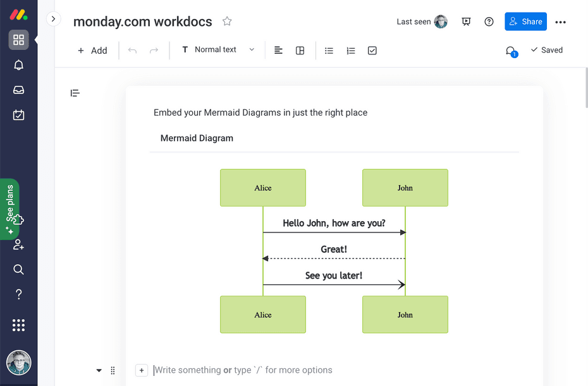Expand the sidebar with the chevron arrow
Image resolution: width=588 pixels, height=386 pixels.
(53, 19)
